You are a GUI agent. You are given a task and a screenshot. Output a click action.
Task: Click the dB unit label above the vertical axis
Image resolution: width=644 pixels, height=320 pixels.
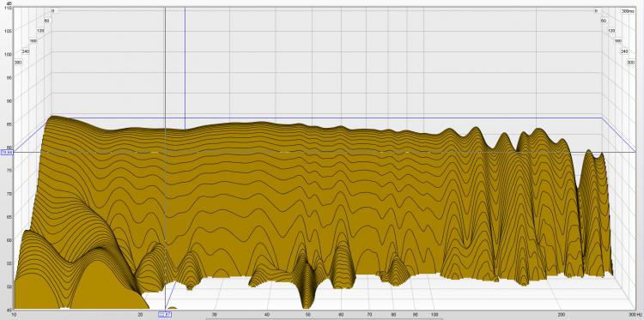[9, 3]
